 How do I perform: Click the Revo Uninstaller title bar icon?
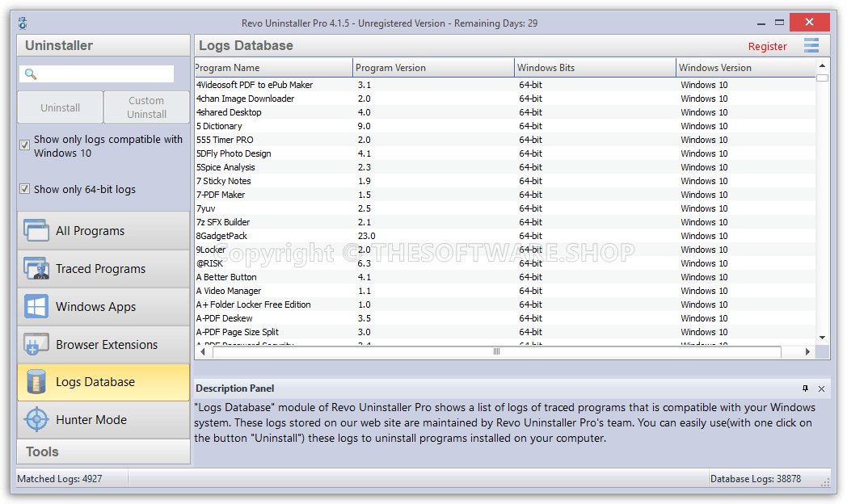point(23,23)
